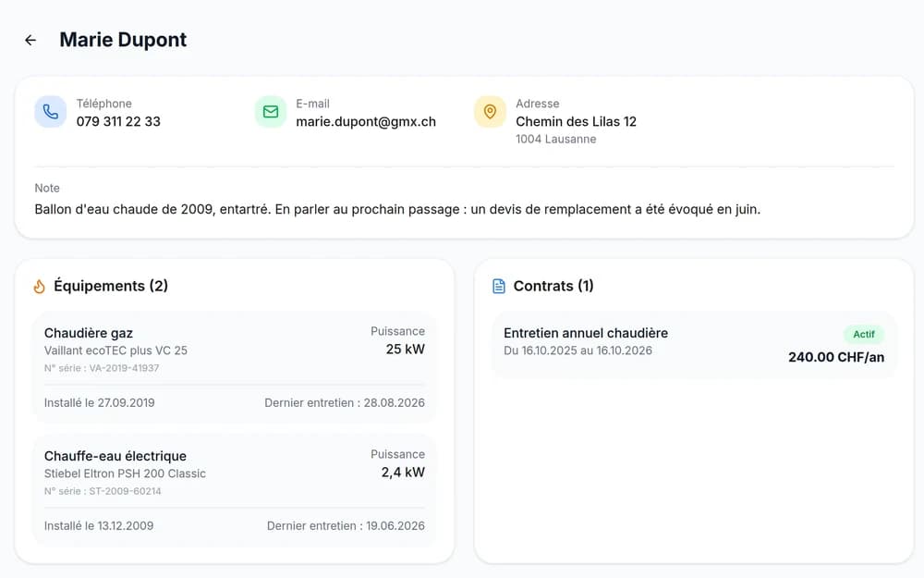Click the note text about Ballon d'eau chaude

[x=397, y=209]
